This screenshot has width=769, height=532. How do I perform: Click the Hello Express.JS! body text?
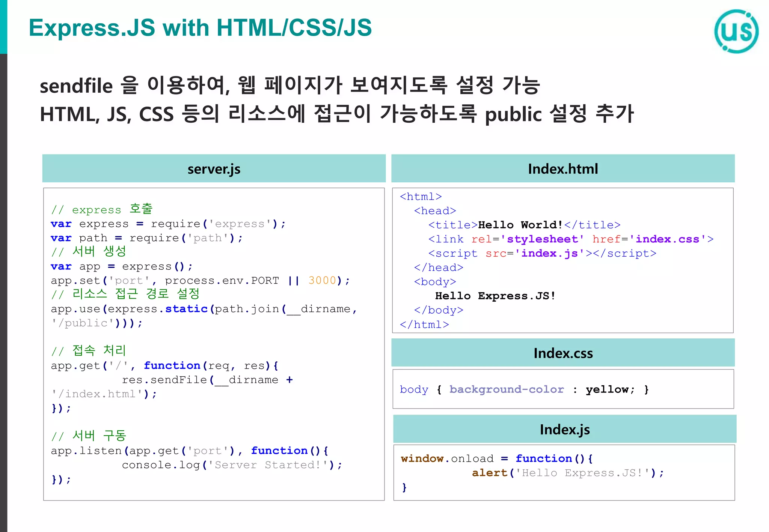(495, 296)
